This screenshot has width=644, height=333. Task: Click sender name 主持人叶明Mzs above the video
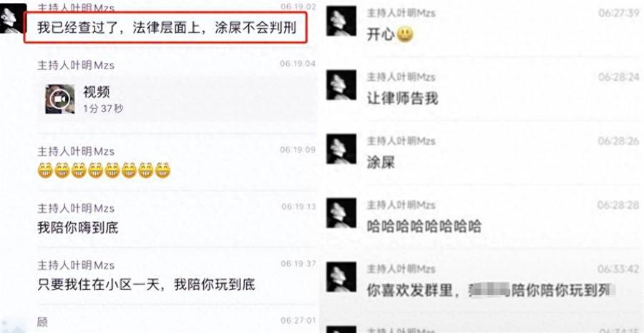(x=76, y=65)
